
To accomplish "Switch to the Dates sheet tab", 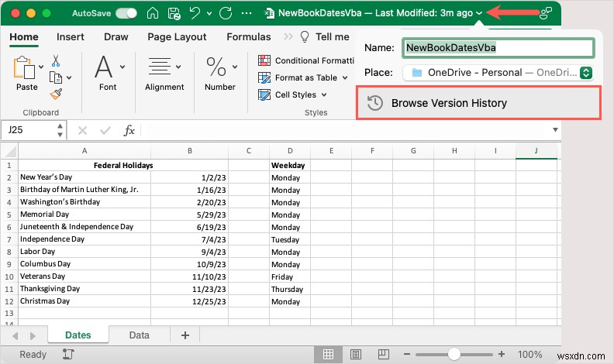I will 78,335.
